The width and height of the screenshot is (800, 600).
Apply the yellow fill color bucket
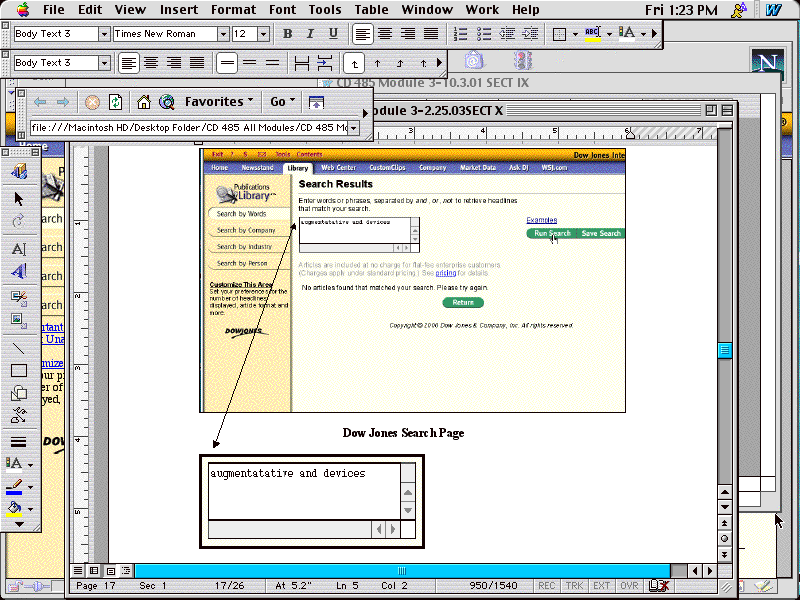pos(14,509)
